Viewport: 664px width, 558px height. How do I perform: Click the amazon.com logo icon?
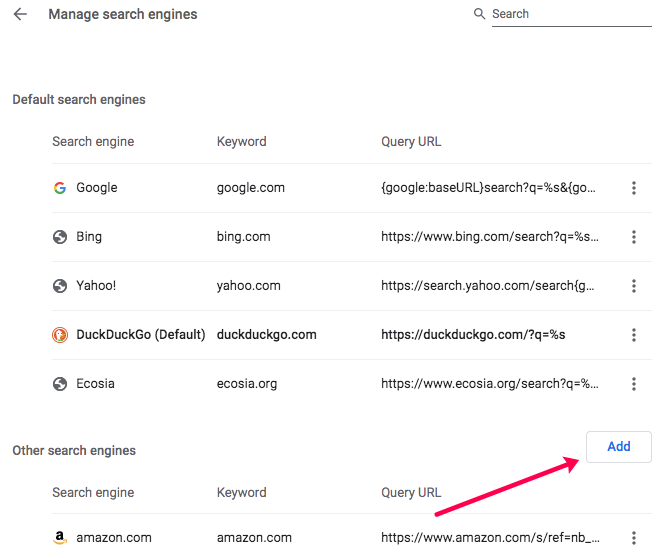pos(60,538)
